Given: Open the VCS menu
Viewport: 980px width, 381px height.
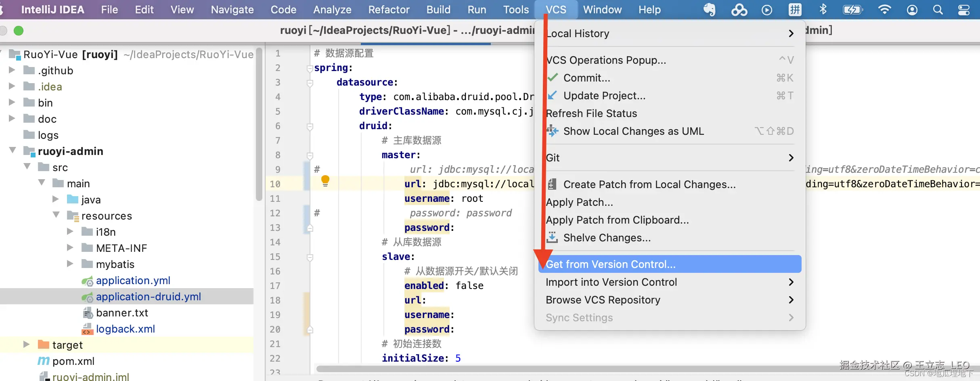Looking at the screenshot, I should tap(556, 10).
